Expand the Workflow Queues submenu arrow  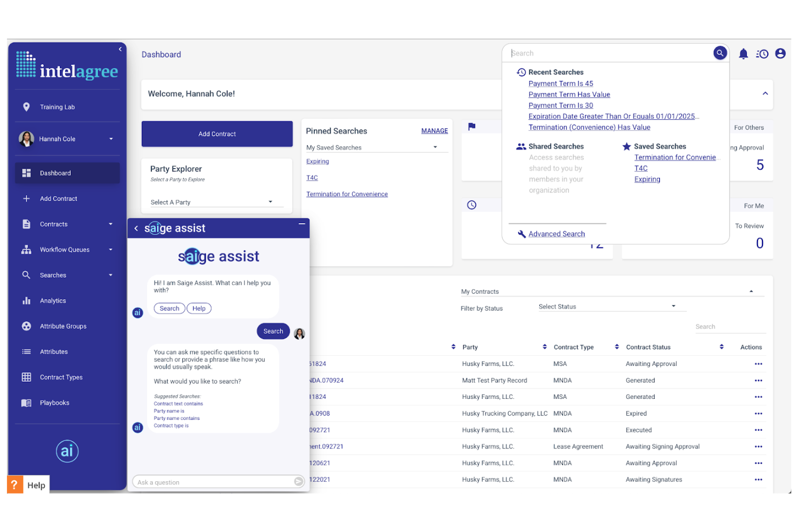[111, 250]
